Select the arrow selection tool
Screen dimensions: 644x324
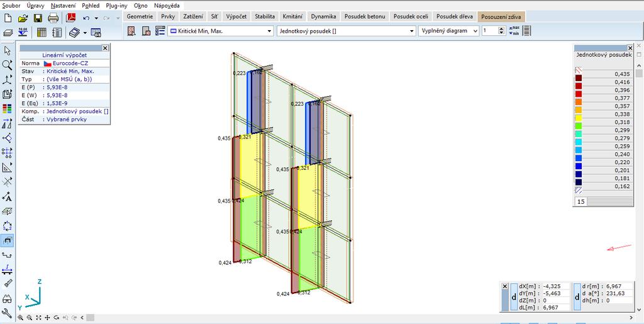coord(8,50)
